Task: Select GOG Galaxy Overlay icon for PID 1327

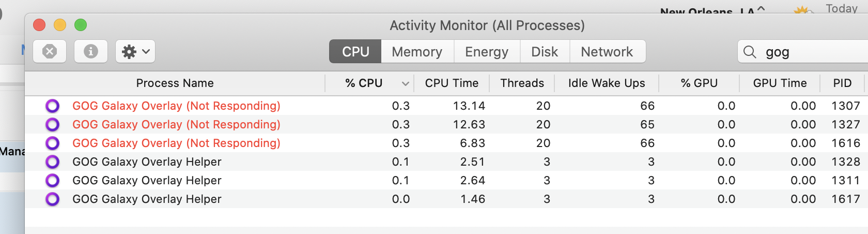Action: click(52, 124)
